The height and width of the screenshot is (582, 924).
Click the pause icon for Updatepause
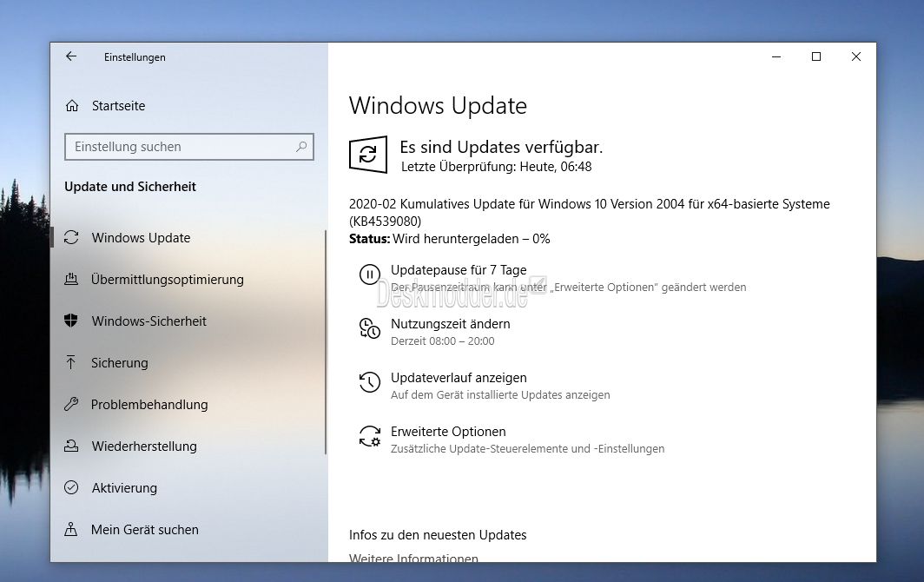tap(369, 274)
